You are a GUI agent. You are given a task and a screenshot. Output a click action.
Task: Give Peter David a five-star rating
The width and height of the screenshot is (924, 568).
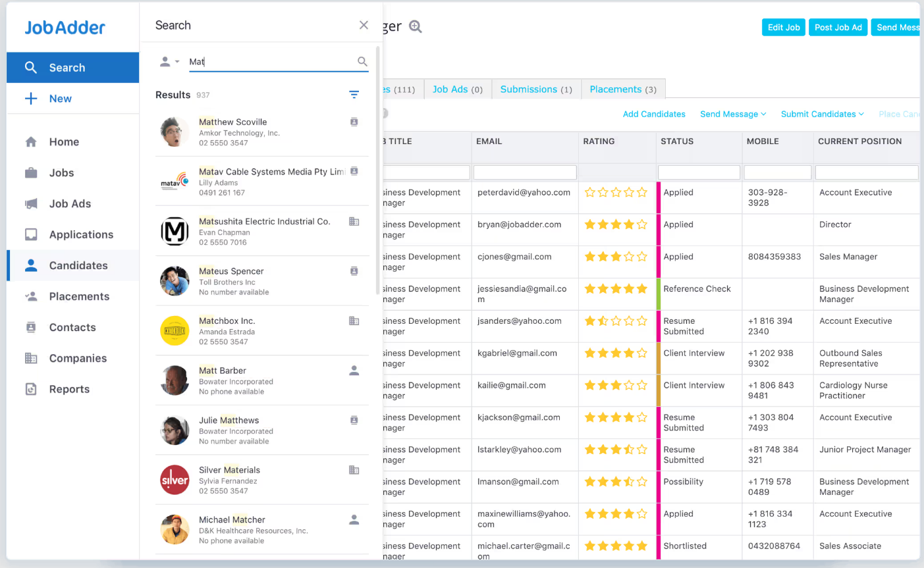pos(641,192)
